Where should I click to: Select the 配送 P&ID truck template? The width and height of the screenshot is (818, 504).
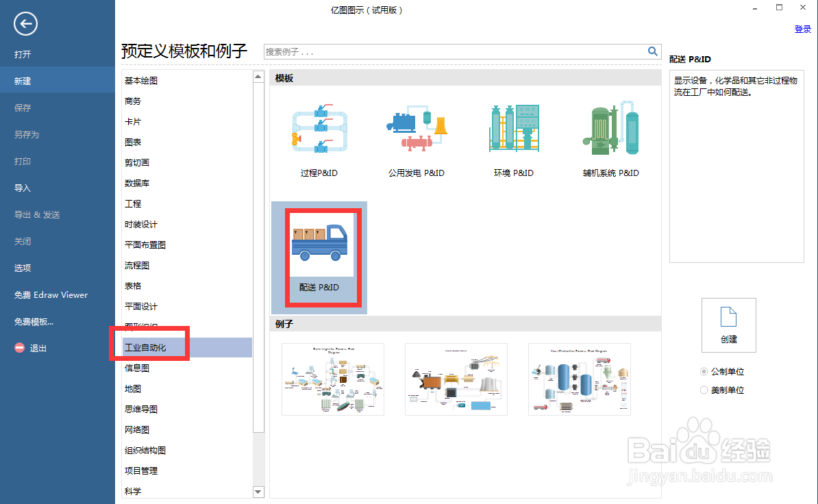point(319,258)
